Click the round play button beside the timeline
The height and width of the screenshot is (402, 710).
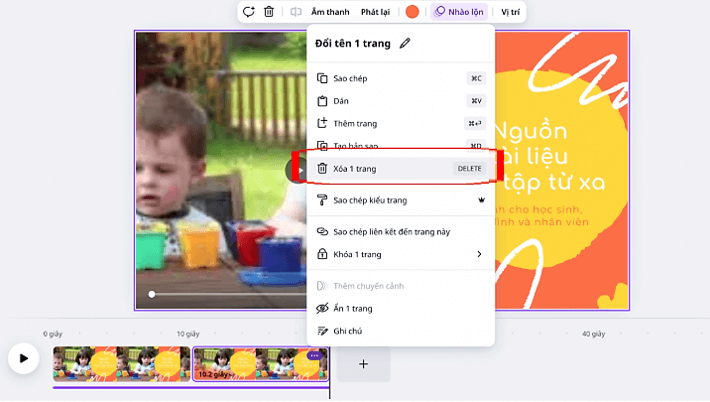tap(24, 359)
